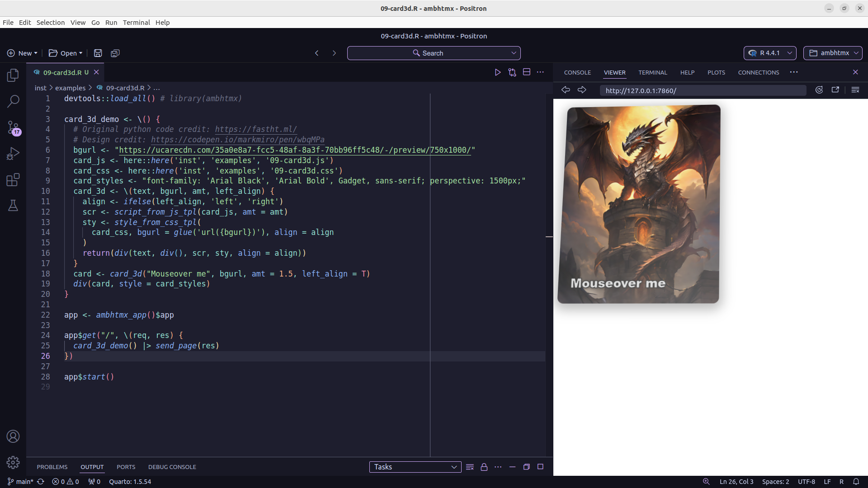Toggle notifications bell in status bar
The height and width of the screenshot is (488, 868).
coord(856,482)
